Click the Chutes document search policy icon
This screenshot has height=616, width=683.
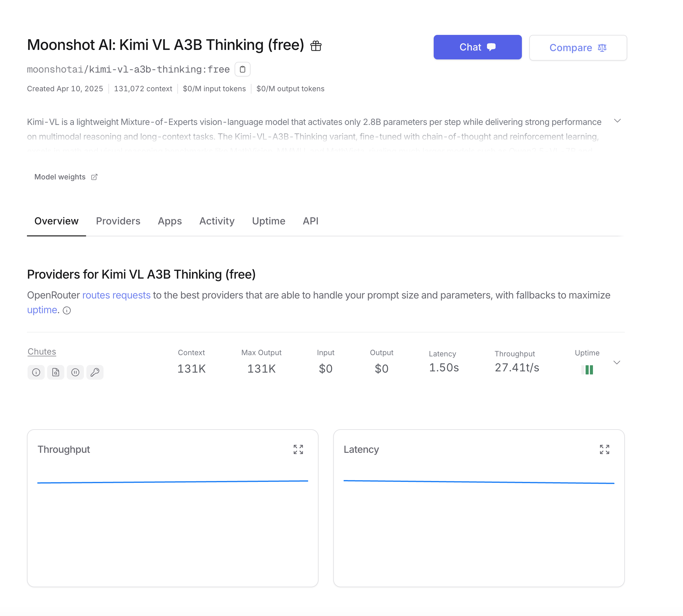coord(55,372)
